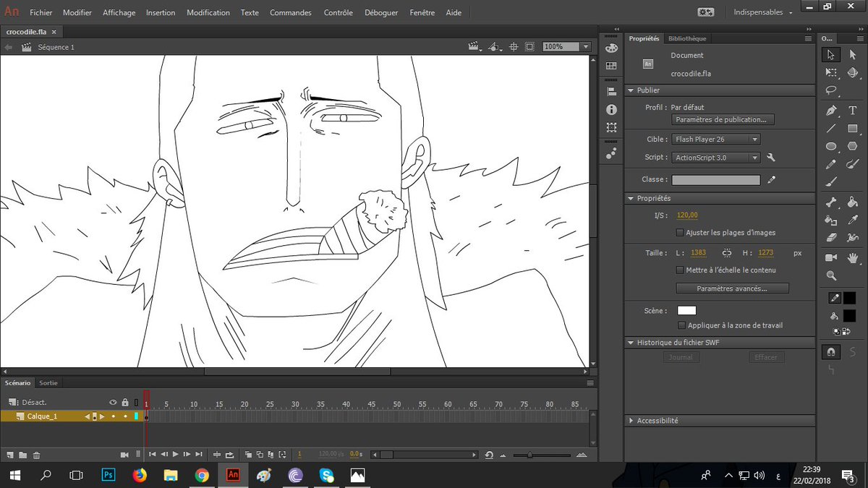Image resolution: width=868 pixels, height=488 pixels.
Task: Select the Eraser tool
Action: point(832,238)
